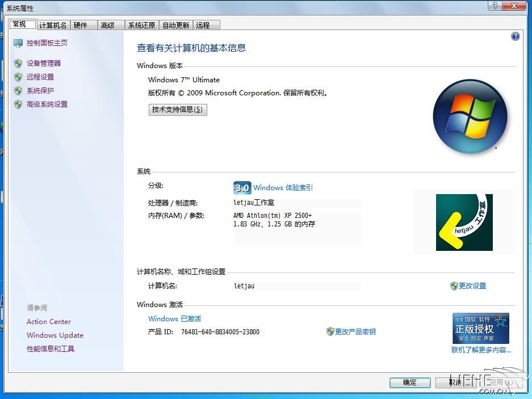Close the 系统属性 dialog
This screenshot has width=532, height=399.
514,6
